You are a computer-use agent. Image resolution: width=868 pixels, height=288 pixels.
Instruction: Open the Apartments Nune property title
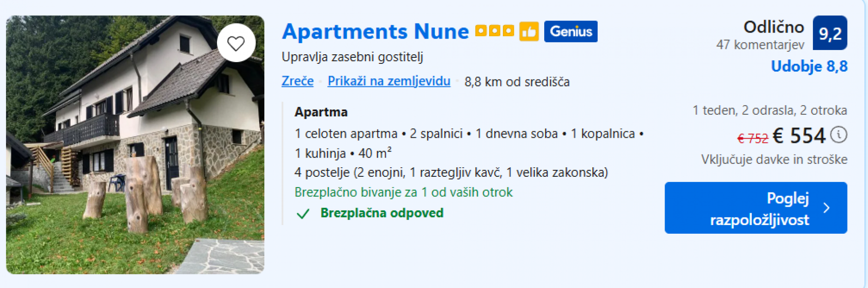point(375,32)
